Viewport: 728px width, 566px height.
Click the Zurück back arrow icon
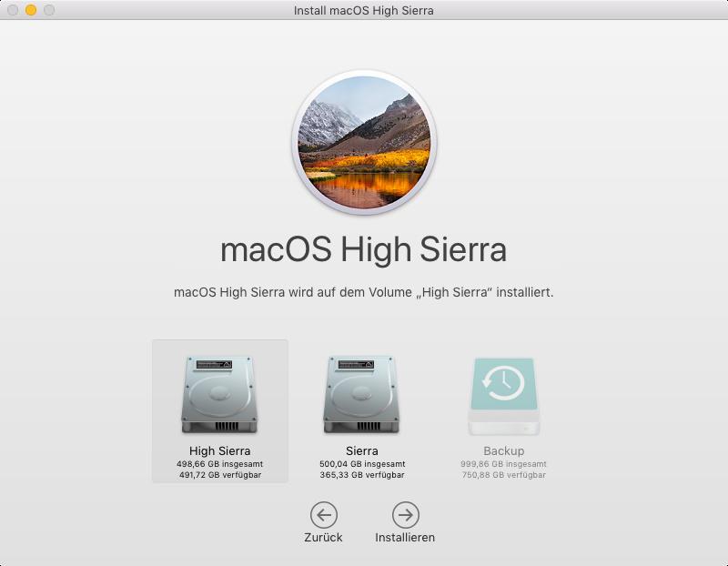point(324,514)
